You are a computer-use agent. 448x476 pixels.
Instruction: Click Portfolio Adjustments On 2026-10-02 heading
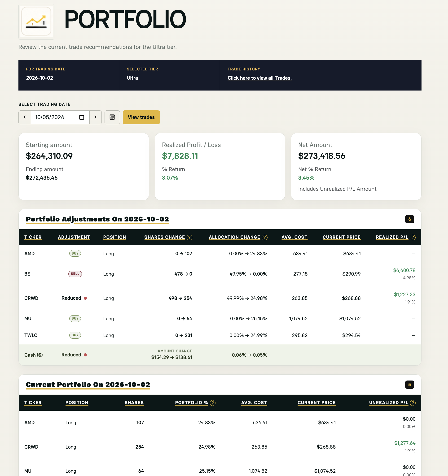(97, 219)
